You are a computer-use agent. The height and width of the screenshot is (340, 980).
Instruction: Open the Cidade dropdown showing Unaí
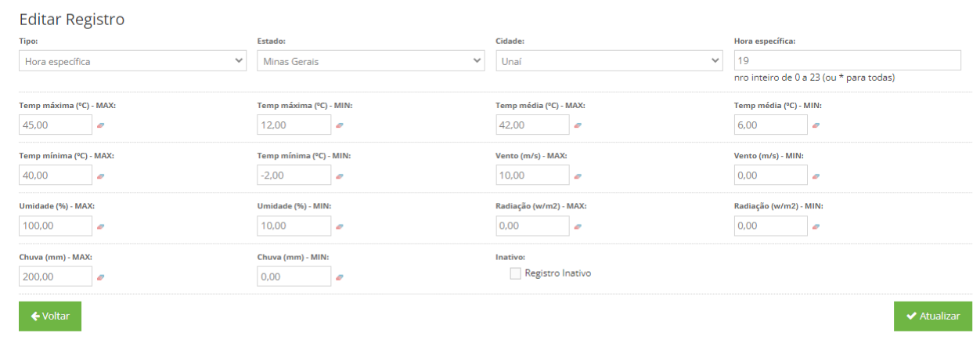coord(609,61)
